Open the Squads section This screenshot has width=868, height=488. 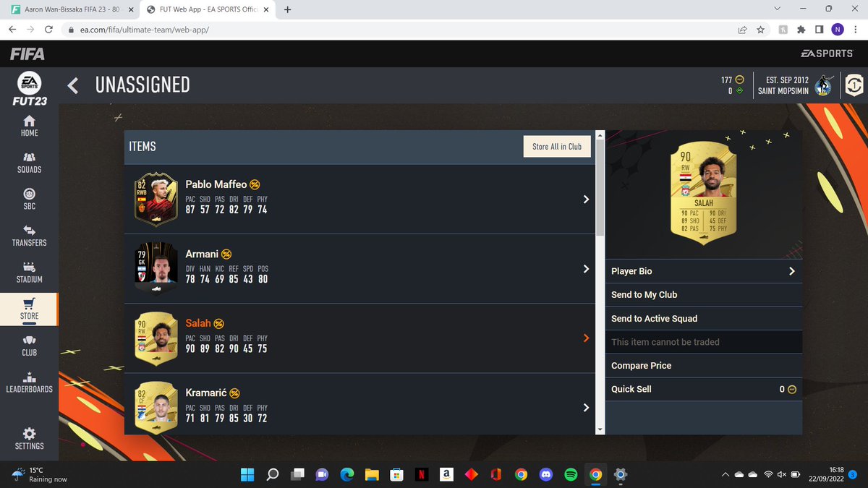(x=29, y=163)
